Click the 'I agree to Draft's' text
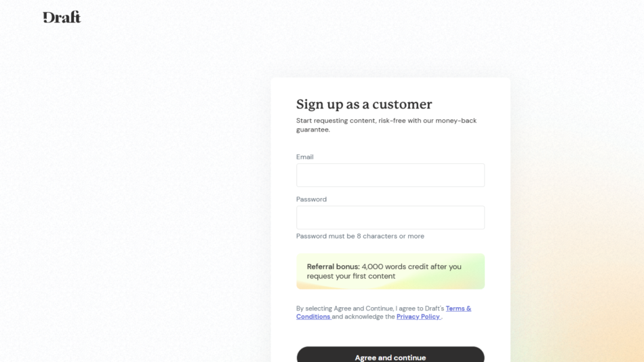Image resolution: width=644 pixels, height=362 pixels. 420,308
